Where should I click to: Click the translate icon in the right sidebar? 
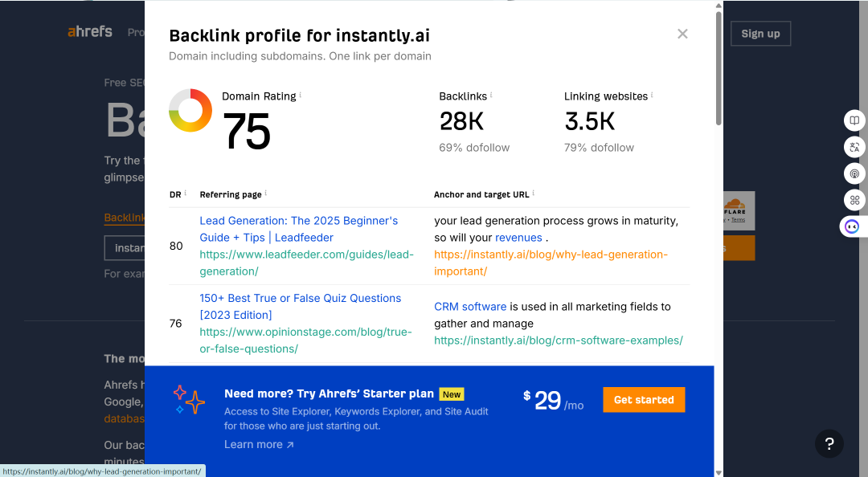(854, 147)
